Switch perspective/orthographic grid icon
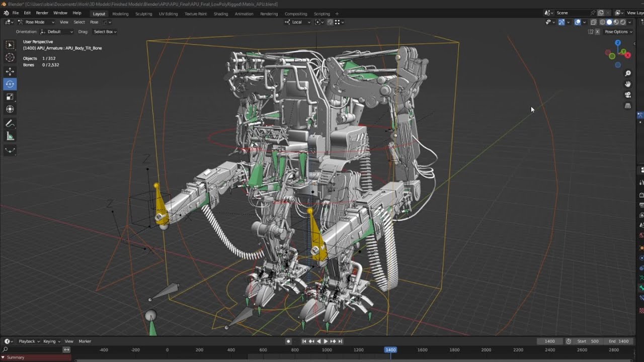 click(628, 106)
